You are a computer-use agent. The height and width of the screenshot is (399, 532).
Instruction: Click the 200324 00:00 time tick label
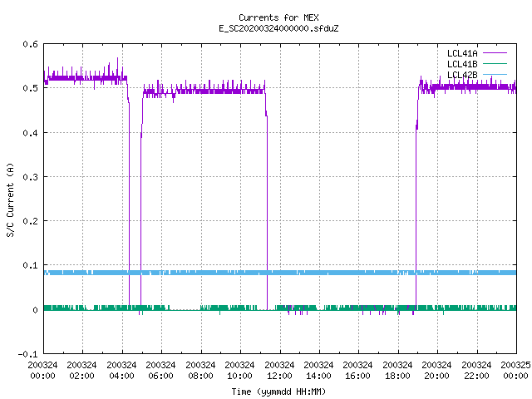point(42,371)
